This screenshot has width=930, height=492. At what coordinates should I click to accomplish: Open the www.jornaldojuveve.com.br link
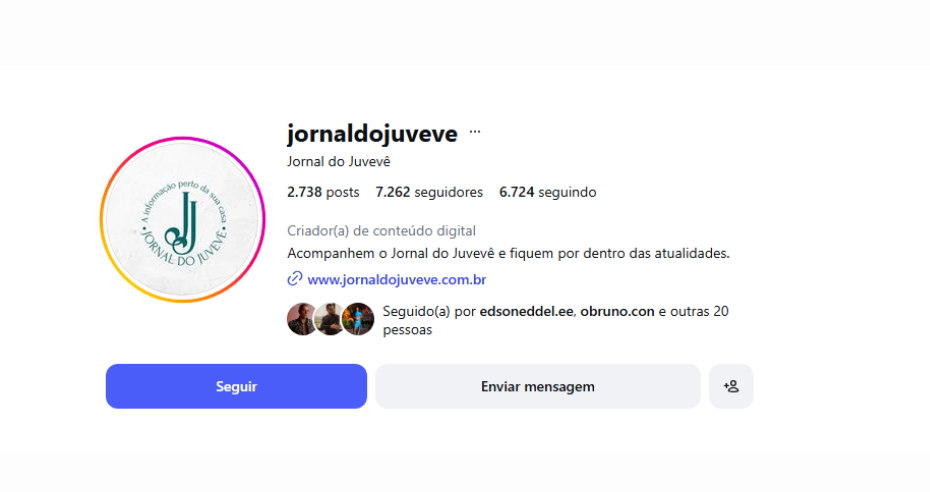point(397,279)
